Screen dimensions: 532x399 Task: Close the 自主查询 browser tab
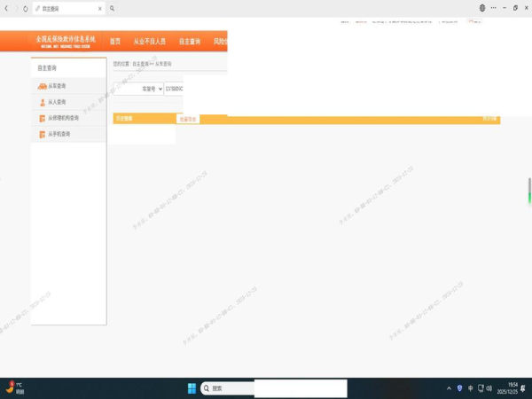click(x=99, y=9)
